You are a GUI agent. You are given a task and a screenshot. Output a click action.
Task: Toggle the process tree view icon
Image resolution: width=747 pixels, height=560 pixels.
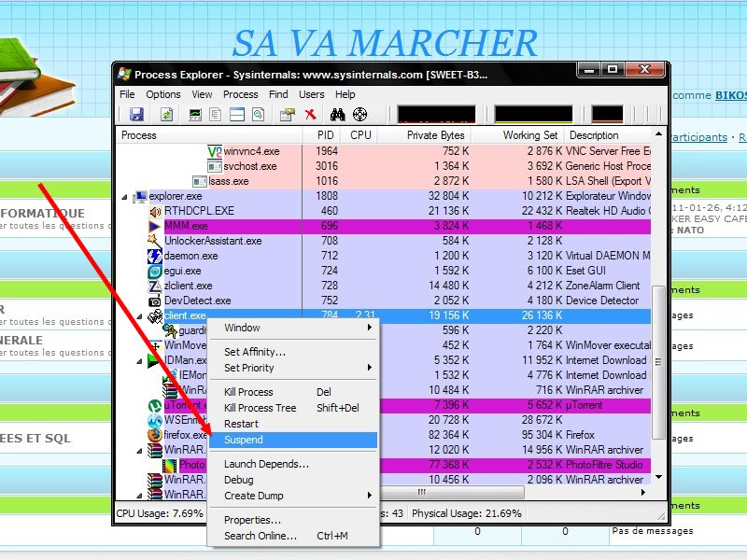point(216,114)
